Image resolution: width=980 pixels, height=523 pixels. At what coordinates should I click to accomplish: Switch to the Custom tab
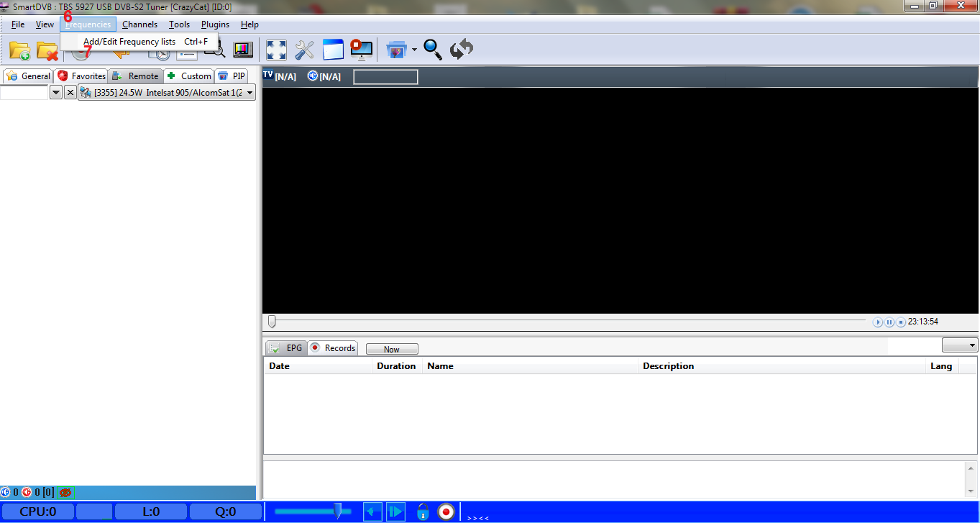click(188, 76)
